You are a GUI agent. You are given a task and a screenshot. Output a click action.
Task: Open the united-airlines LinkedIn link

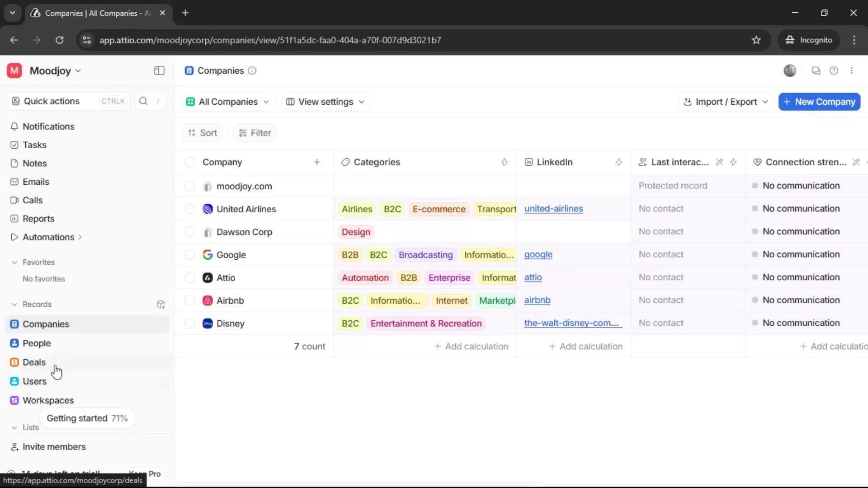point(553,209)
